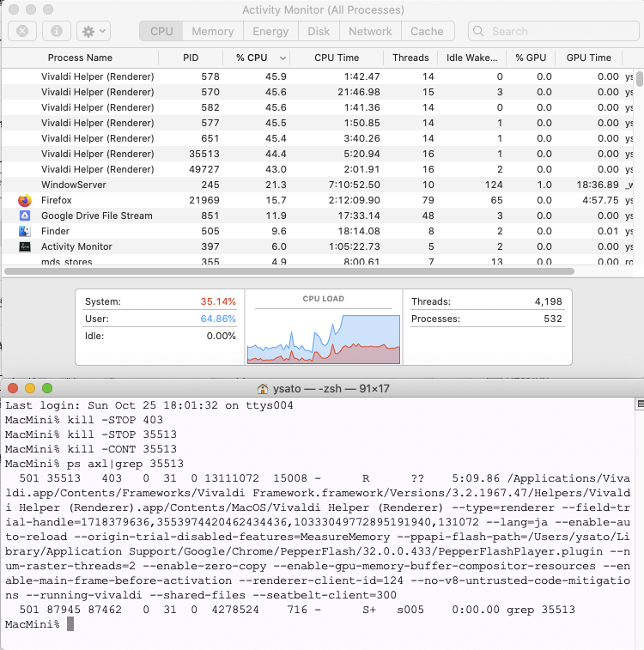Show the Cache tab
The width and height of the screenshot is (644, 650).
pos(427,31)
